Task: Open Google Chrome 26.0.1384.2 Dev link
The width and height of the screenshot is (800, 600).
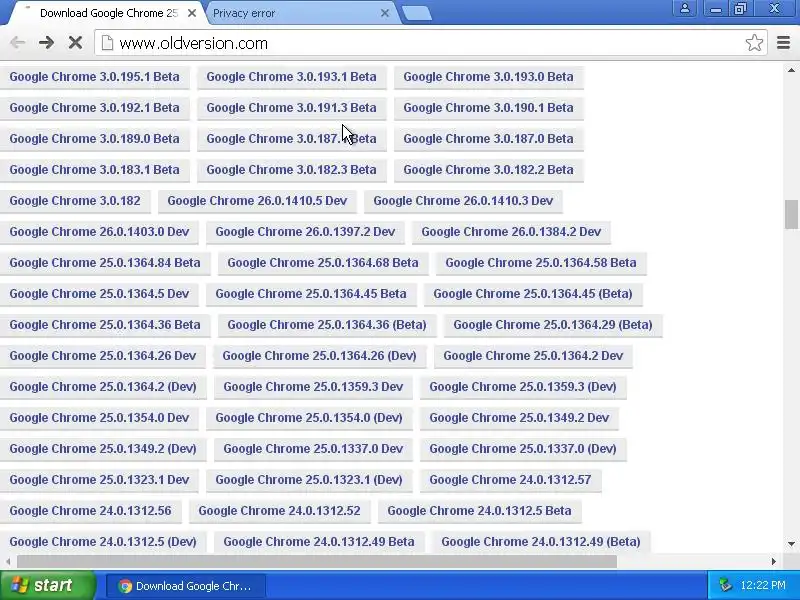Action: 511,232
